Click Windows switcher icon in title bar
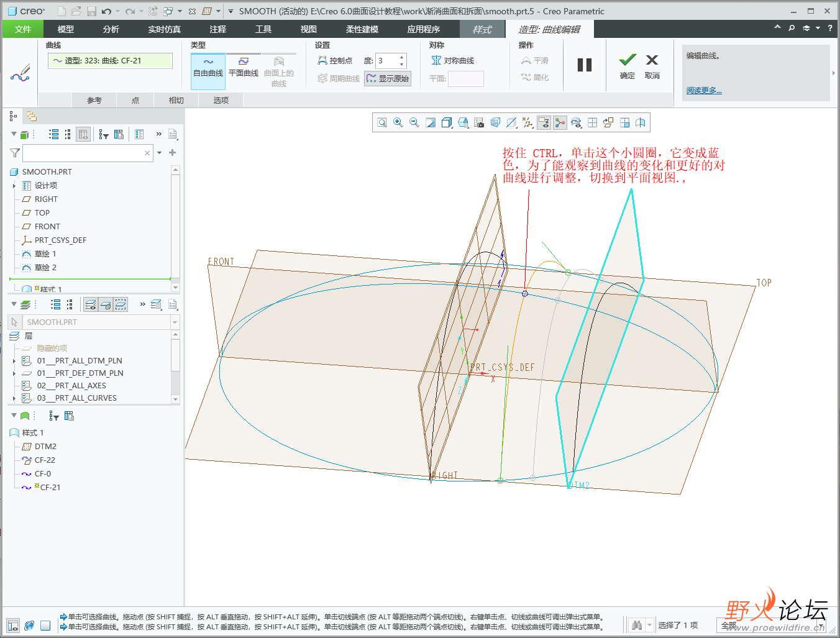 pyautogui.click(x=168, y=11)
